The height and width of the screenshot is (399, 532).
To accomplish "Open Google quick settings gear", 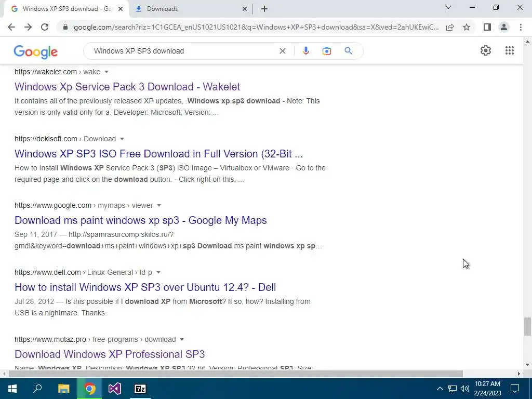I will [x=486, y=50].
